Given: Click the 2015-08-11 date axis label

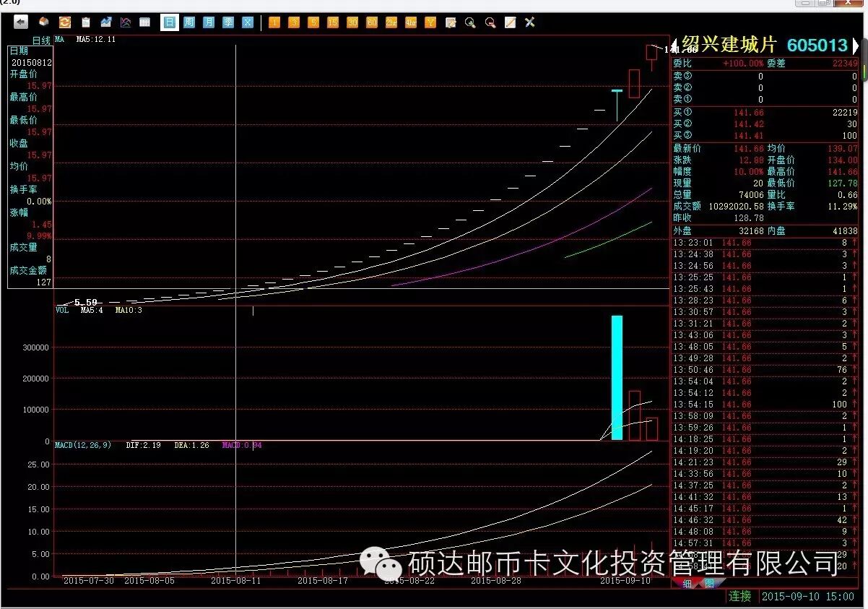Looking at the screenshot, I should tap(235, 579).
